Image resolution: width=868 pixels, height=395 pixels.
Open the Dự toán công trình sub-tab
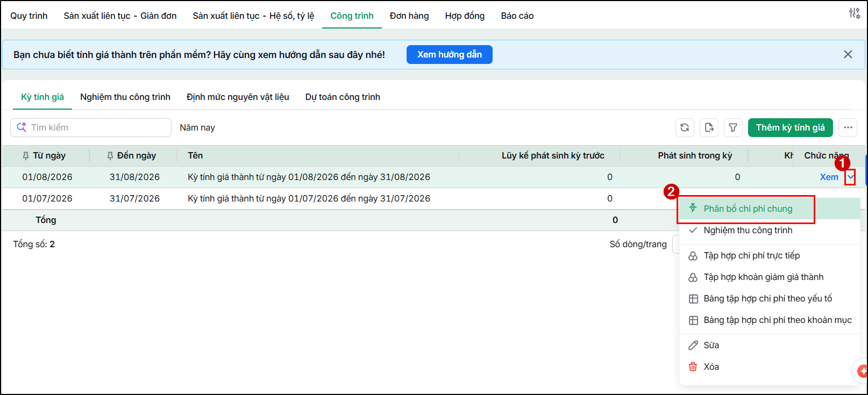[x=343, y=97]
